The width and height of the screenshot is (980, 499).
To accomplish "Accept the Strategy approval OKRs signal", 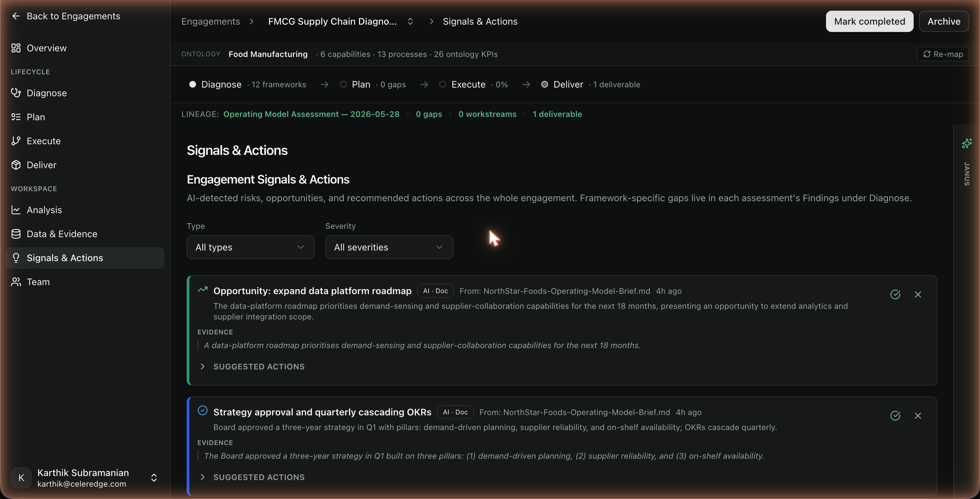I will click(x=895, y=415).
